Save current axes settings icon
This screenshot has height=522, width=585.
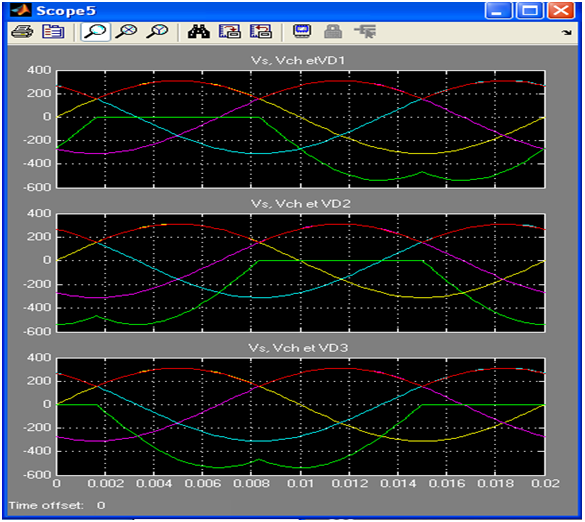(x=229, y=32)
